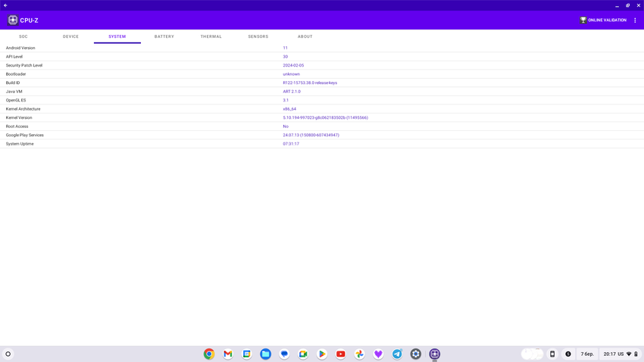
Task: Open the ChromeOS launcher circle button
Action: (x=8, y=354)
